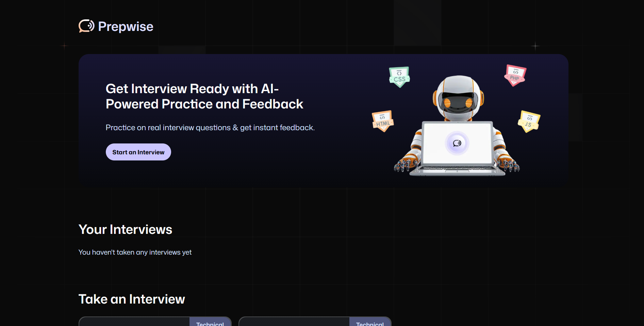644x326 pixels.
Task: Click the robot's left hand on the keyboard
Action: pyautogui.click(x=405, y=164)
